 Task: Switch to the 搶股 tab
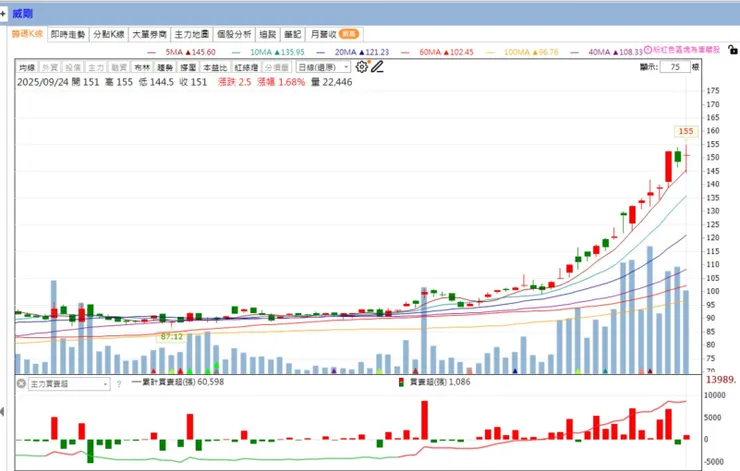click(268, 34)
